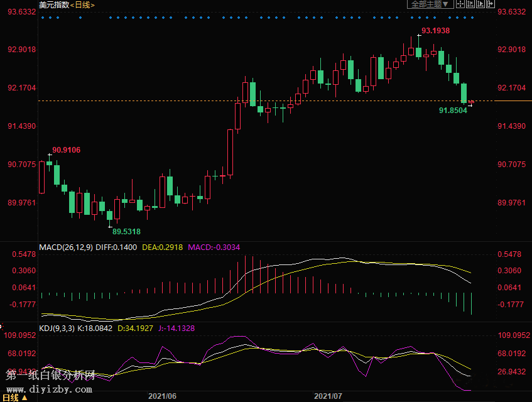Click the MACD(26,12,9) indicator label

click(x=66, y=247)
